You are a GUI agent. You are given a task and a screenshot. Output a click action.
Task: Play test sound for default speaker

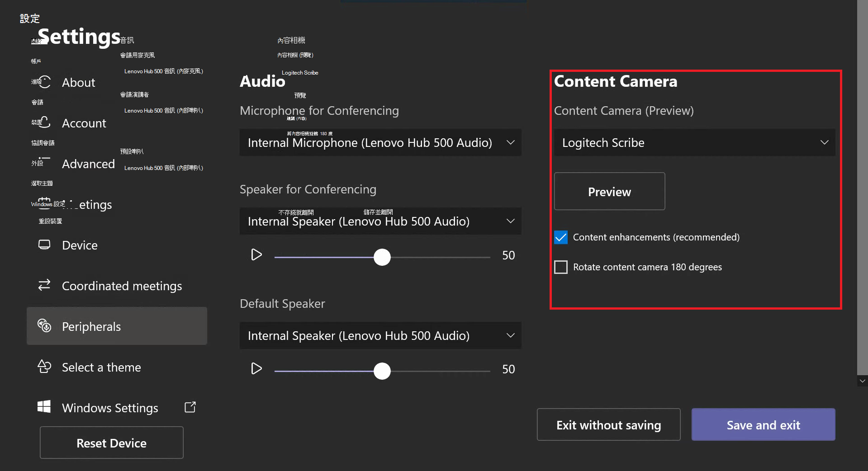(x=256, y=369)
